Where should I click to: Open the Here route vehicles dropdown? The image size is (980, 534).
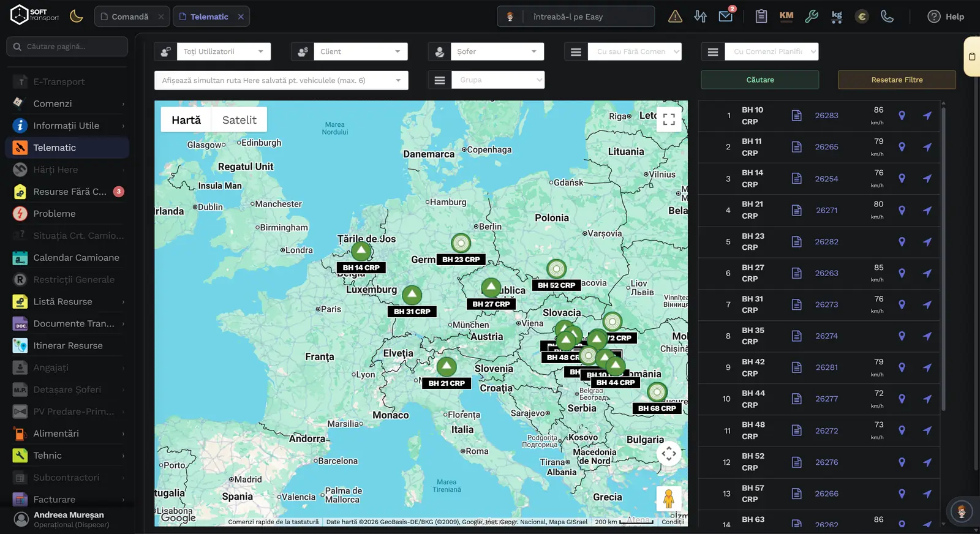tap(281, 80)
